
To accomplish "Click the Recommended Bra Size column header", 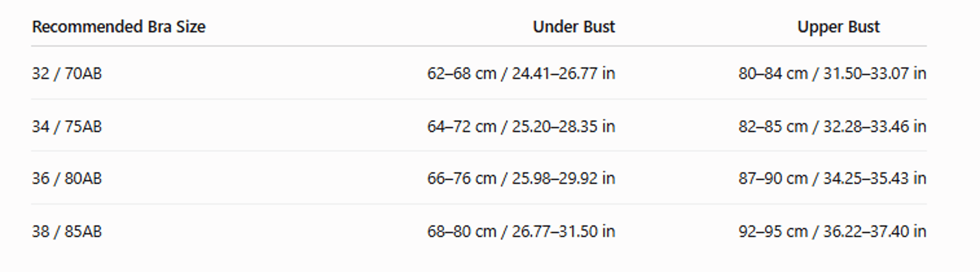I will (x=119, y=27).
